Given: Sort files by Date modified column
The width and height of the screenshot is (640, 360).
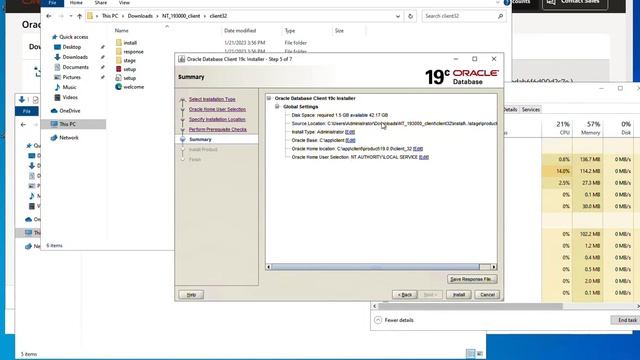Looking at the screenshot, I should [x=240, y=31].
